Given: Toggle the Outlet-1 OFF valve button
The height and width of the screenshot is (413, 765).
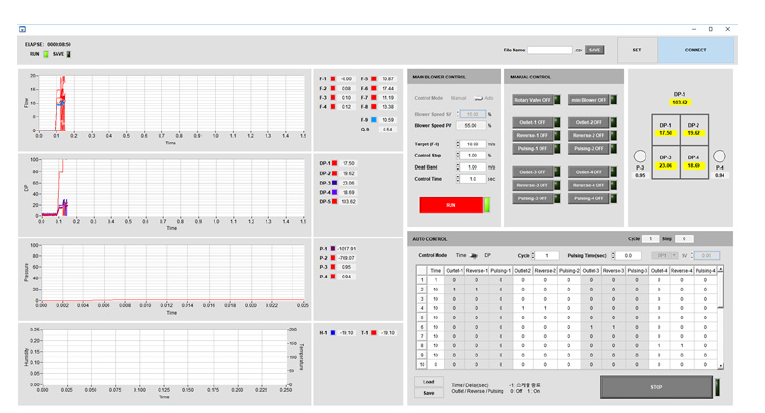Looking at the screenshot, I should (533, 122).
